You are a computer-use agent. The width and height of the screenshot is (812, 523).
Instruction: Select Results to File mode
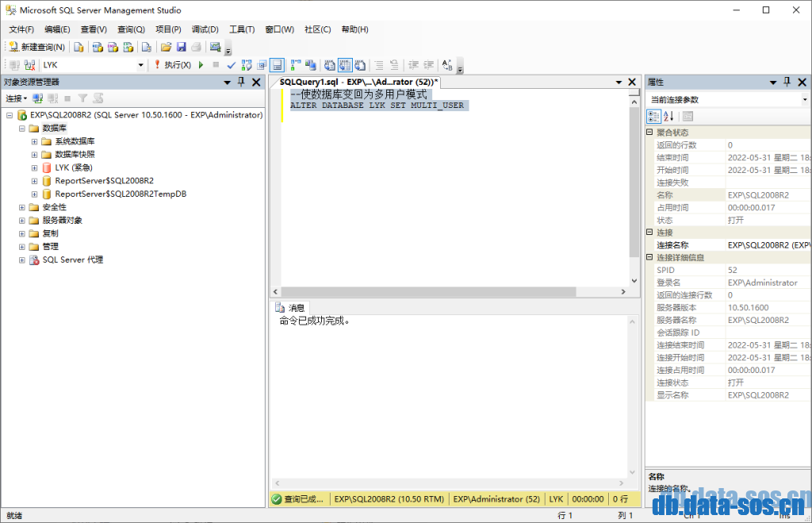coord(361,65)
